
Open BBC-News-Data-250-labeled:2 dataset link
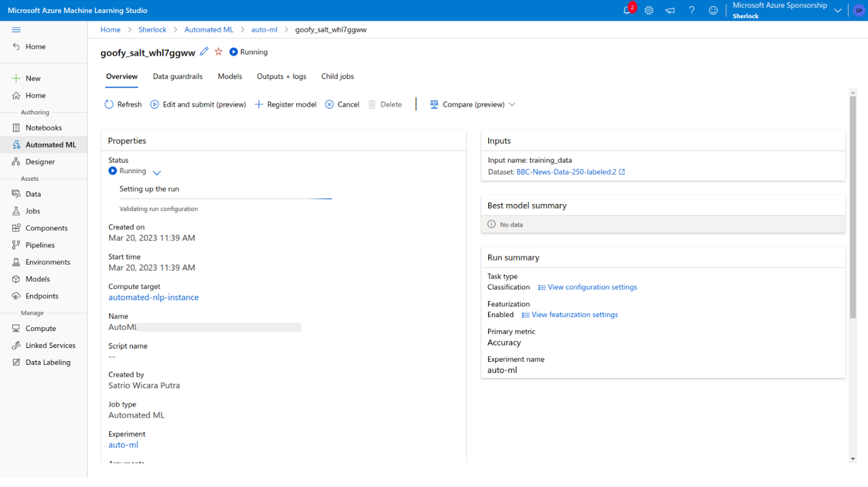coord(566,172)
